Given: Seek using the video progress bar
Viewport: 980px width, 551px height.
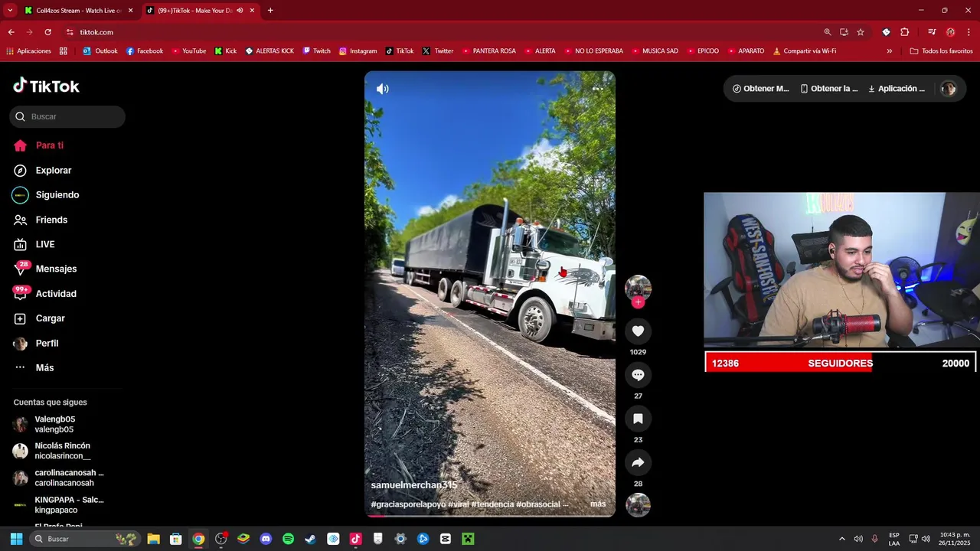Looking at the screenshot, I should [490, 516].
